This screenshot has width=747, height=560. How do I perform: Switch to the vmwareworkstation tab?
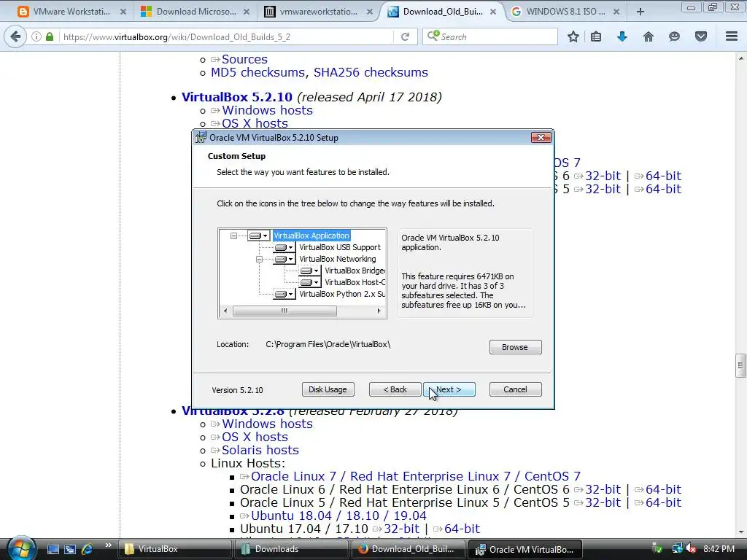coord(318,12)
